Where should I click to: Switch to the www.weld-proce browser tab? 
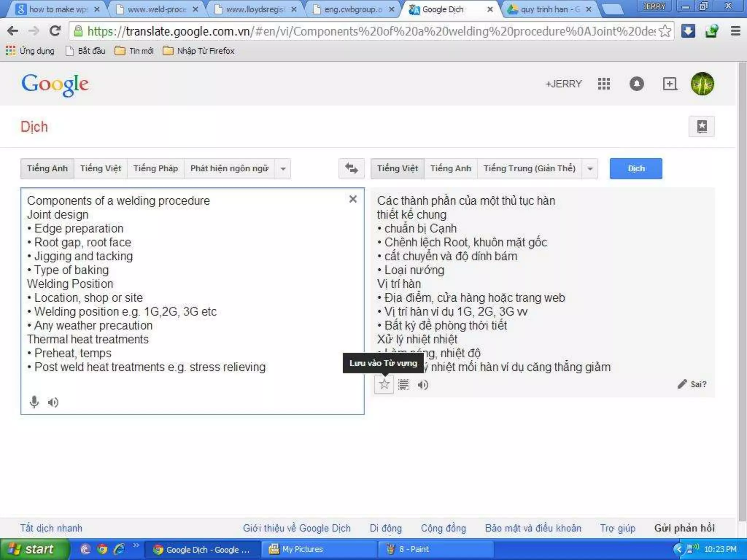tap(156, 9)
